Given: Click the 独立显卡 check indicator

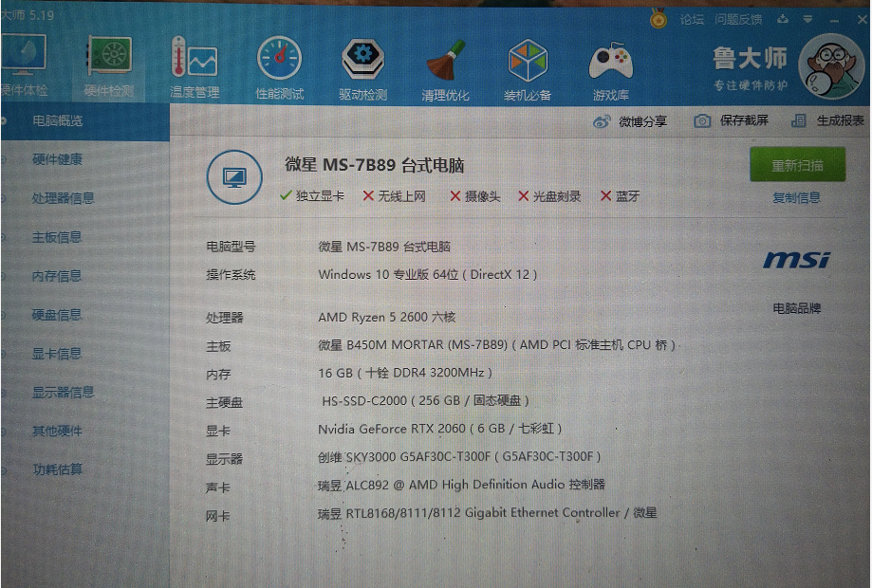Looking at the screenshot, I should point(312,195).
